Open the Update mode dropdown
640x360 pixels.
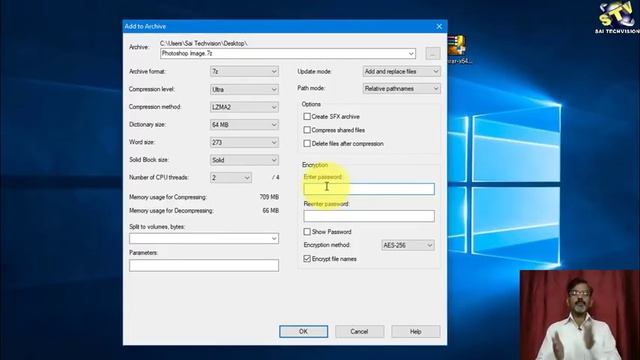pyautogui.click(x=401, y=71)
